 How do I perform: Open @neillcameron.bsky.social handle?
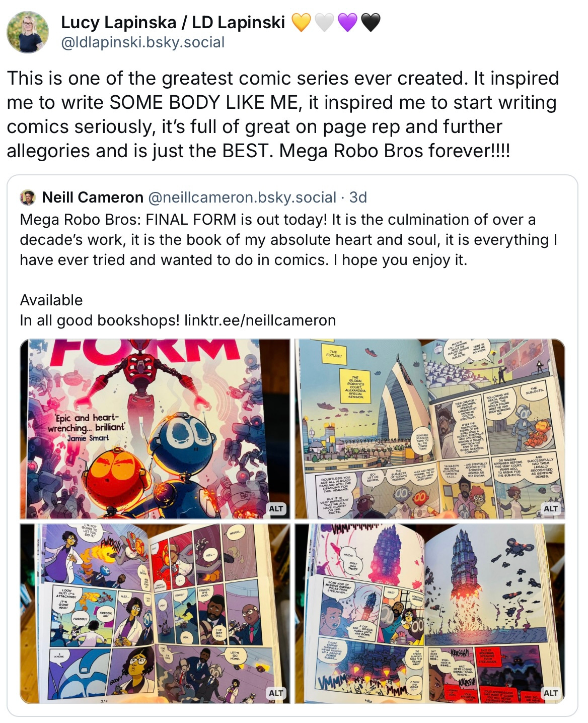click(242, 198)
